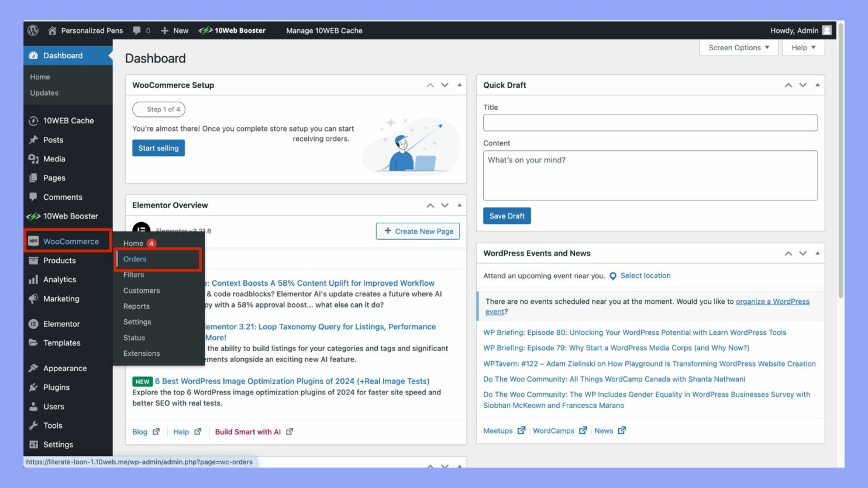
Task: Move WordPress Events and News panel down
Action: tap(802, 254)
